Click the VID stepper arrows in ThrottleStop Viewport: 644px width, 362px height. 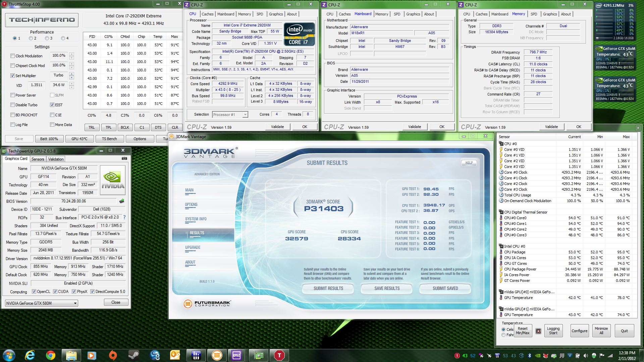(x=71, y=85)
